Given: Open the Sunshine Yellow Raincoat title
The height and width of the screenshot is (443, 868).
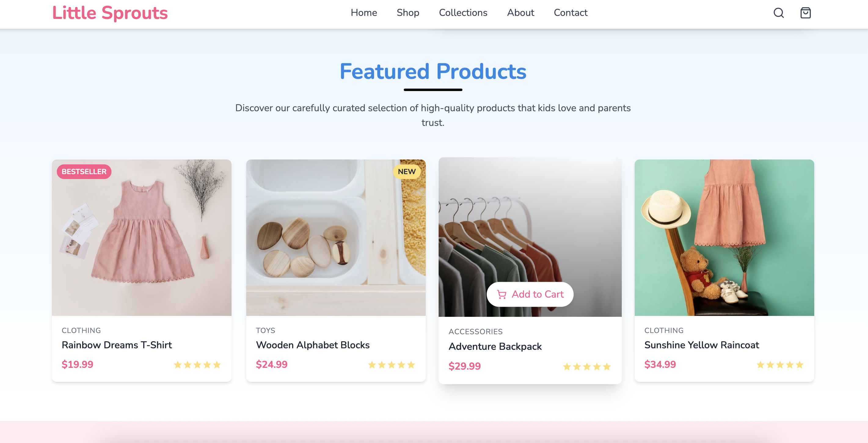Looking at the screenshot, I should 702,345.
